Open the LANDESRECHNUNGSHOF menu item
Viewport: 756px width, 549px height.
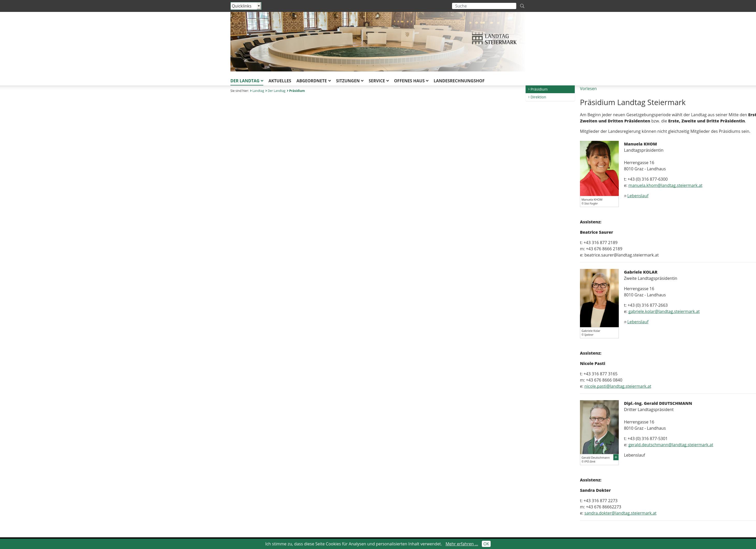click(x=459, y=81)
